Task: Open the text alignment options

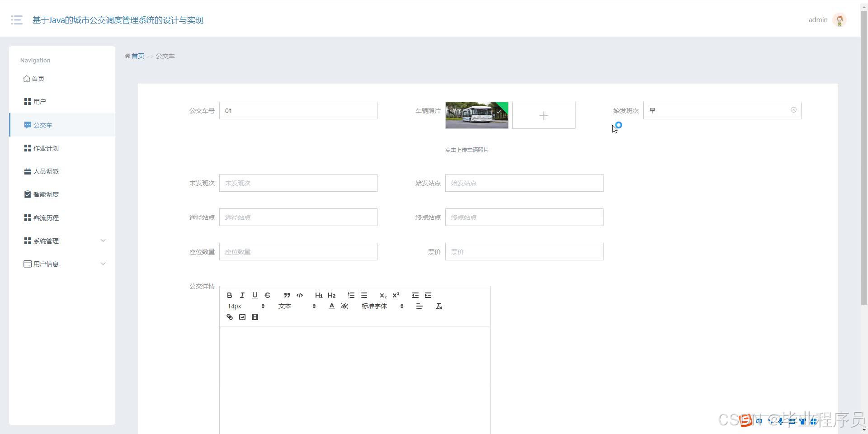Action: pyautogui.click(x=419, y=306)
